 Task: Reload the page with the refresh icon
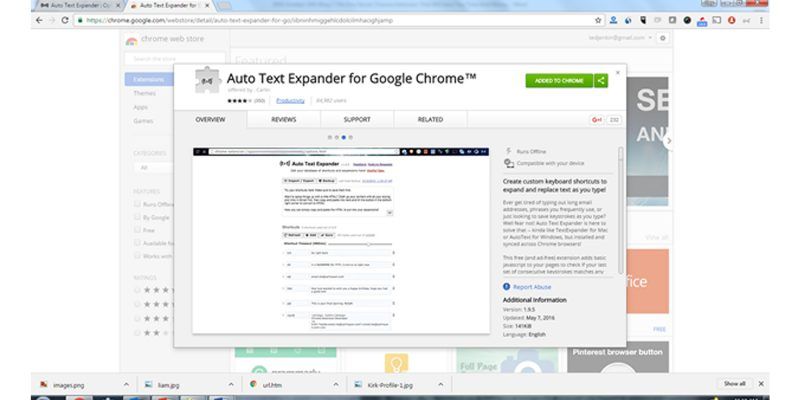pos(65,20)
